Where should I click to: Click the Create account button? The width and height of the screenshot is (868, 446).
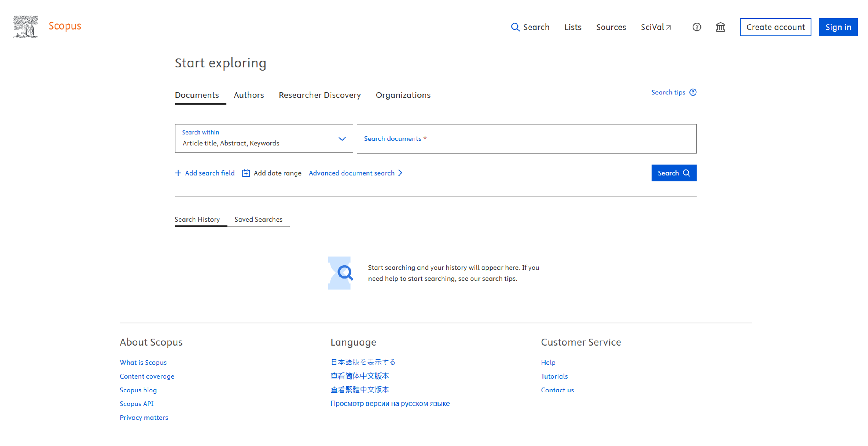point(775,27)
